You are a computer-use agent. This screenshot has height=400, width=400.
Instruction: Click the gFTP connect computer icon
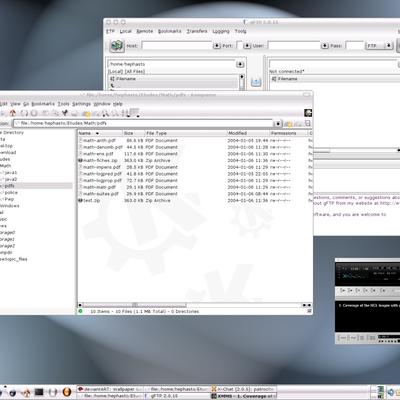117,45
